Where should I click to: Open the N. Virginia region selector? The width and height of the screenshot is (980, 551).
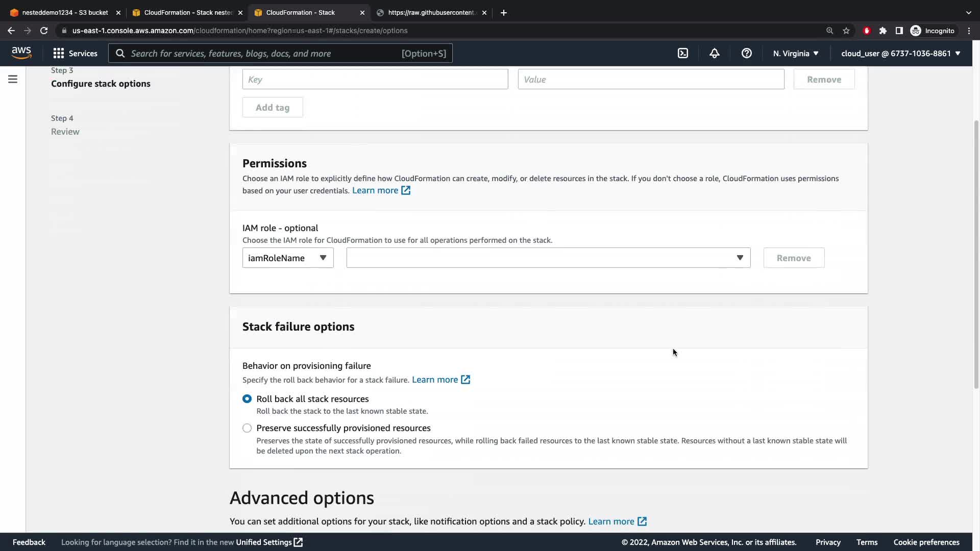[796, 54]
